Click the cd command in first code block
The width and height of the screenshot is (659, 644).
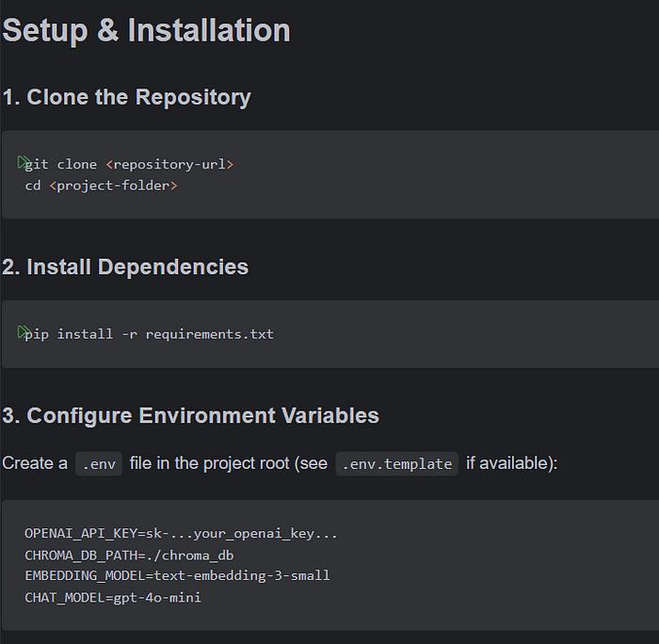[33, 185]
